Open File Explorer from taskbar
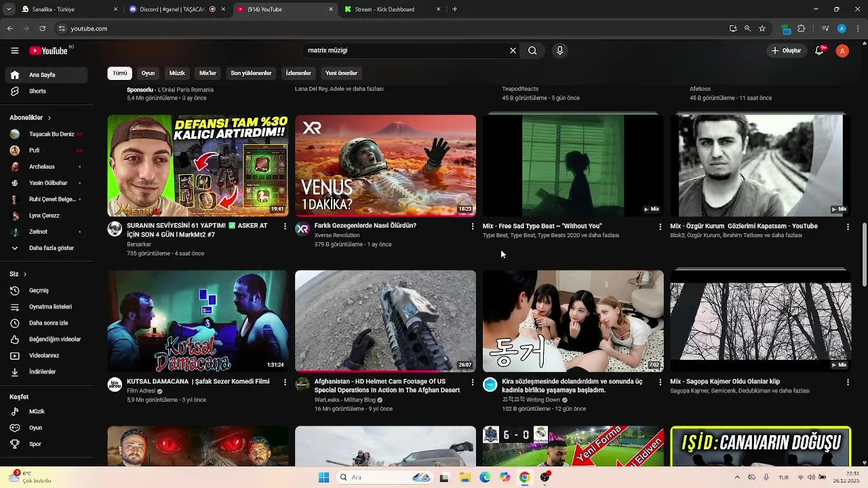868x488 pixels. pos(465,477)
